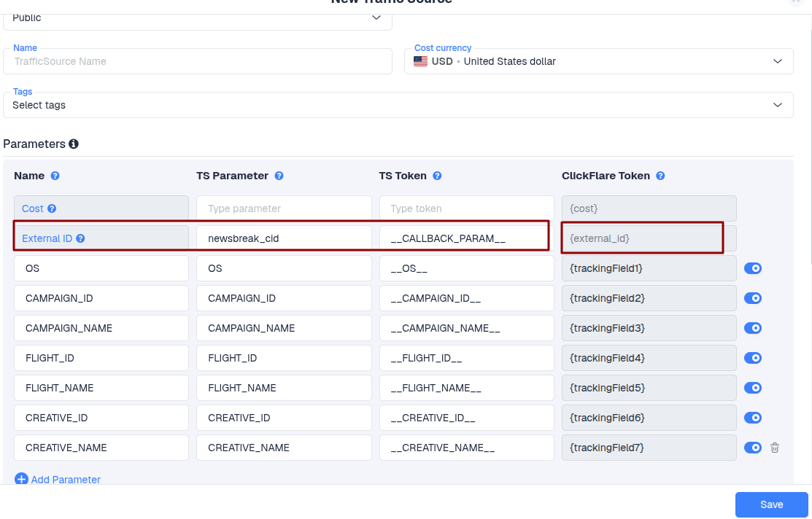Click the {trackingField4} token
The image size is (812, 519).
tap(649, 358)
